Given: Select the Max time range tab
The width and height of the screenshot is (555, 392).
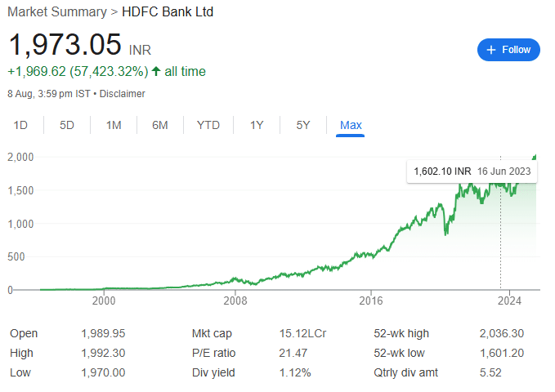Looking at the screenshot, I should (x=351, y=125).
